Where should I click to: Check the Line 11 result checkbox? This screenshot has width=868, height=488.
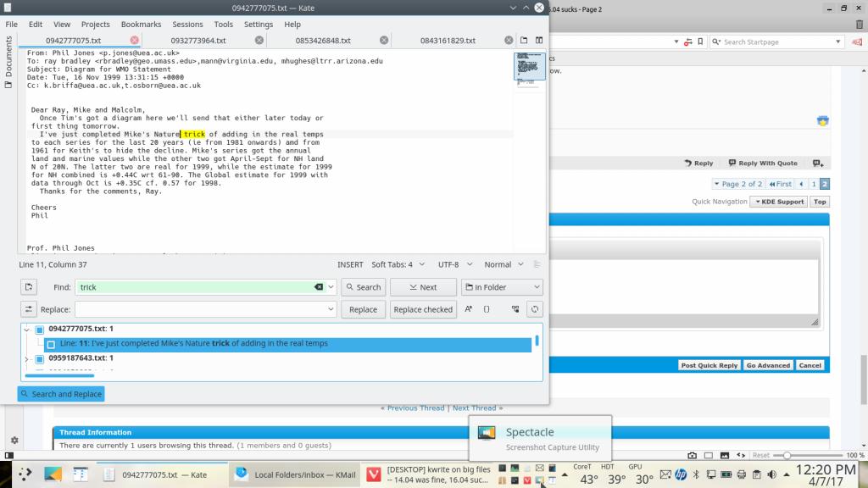tap(51, 344)
